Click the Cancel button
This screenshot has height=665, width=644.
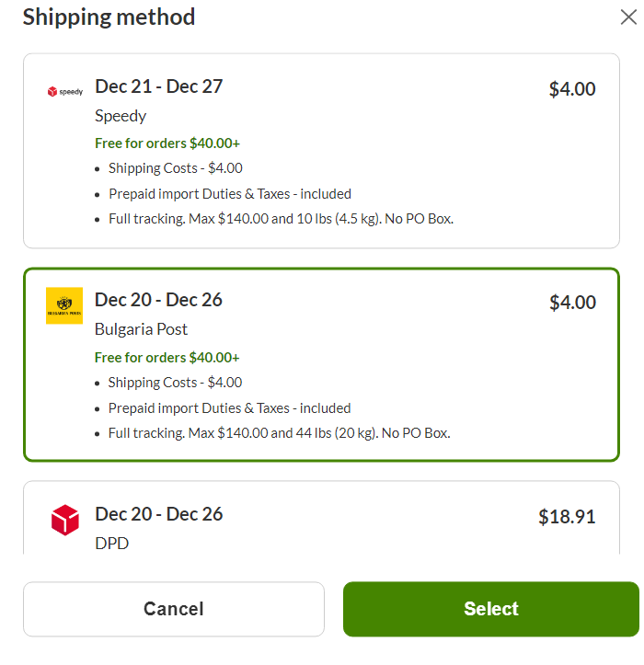coord(174,609)
